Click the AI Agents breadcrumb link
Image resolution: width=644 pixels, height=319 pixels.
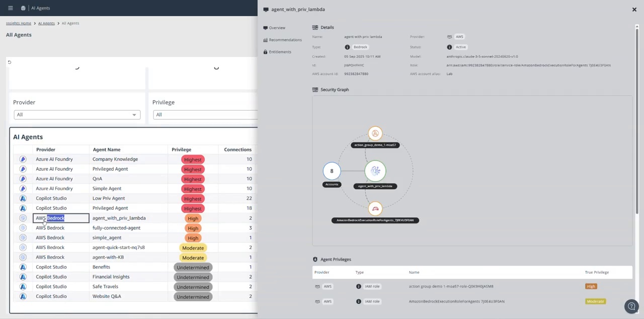tap(46, 23)
